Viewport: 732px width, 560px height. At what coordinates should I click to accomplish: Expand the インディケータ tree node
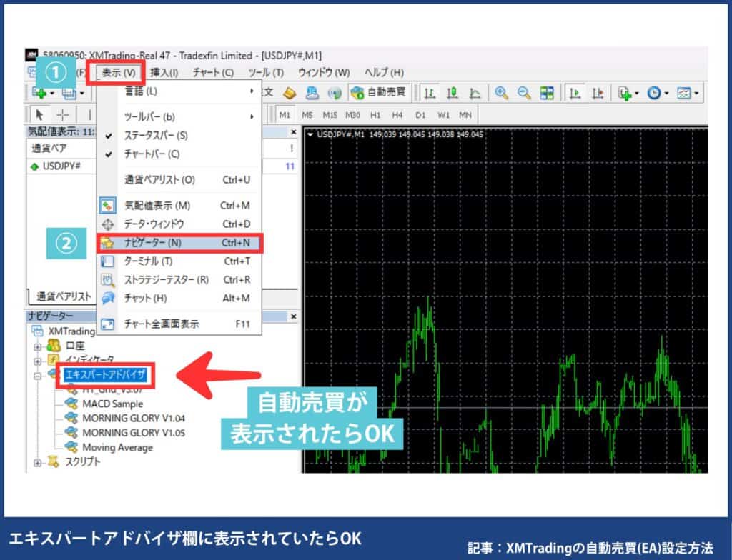(38, 361)
